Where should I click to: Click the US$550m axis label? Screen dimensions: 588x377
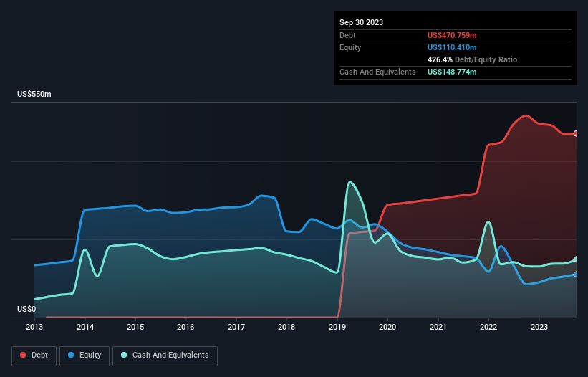tap(34, 94)
